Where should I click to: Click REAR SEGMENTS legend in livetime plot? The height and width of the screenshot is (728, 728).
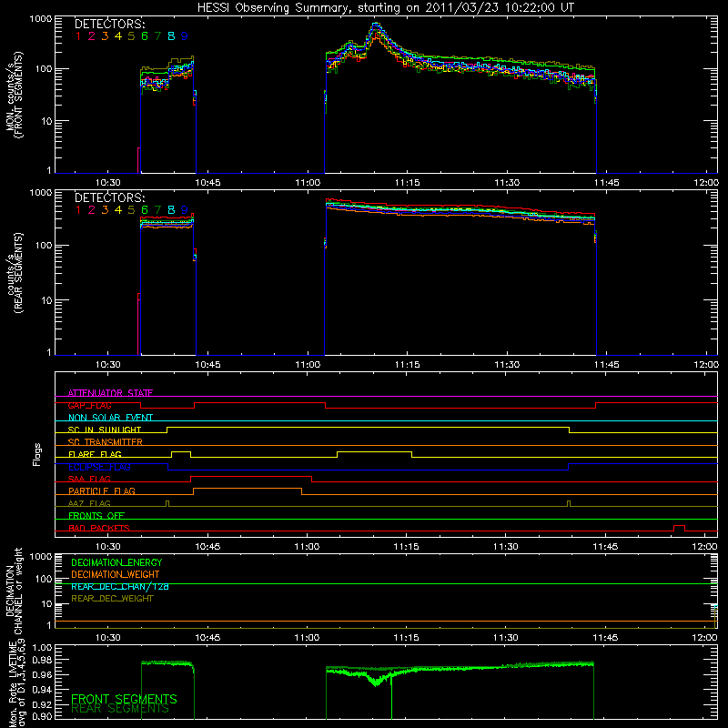tap(120, 709)
